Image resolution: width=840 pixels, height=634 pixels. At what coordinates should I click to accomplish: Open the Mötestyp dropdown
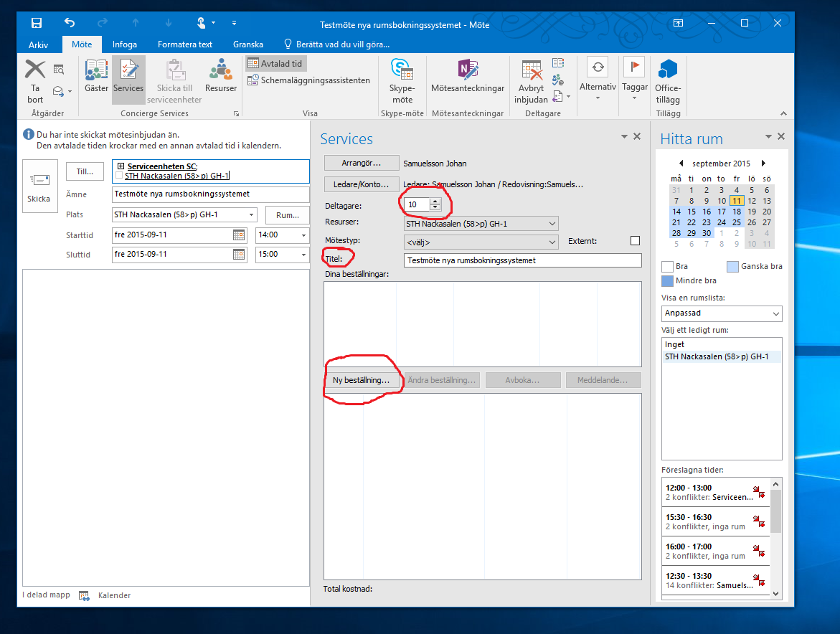click(481, 242)
